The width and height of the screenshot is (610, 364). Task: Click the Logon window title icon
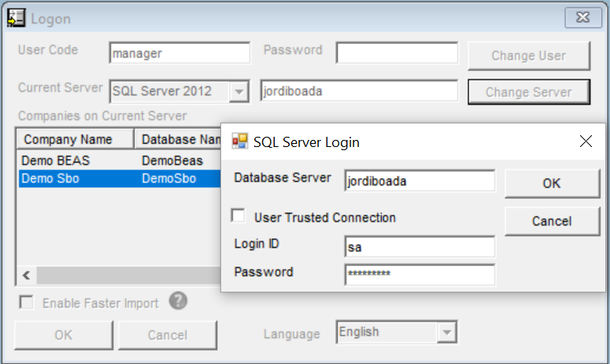click(16, 18)
